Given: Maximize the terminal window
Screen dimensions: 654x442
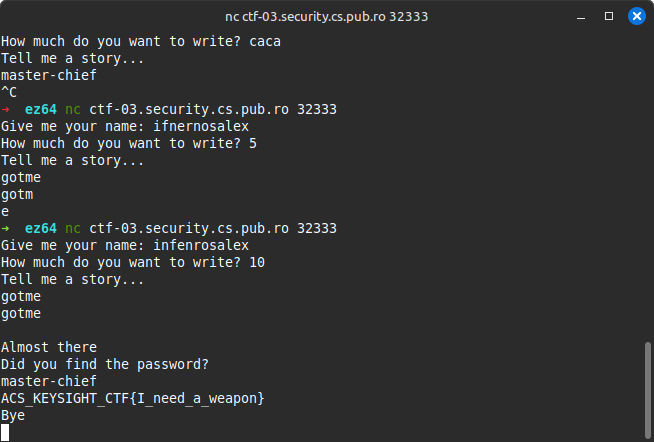Looking at the screenshot, I should 609,16.
